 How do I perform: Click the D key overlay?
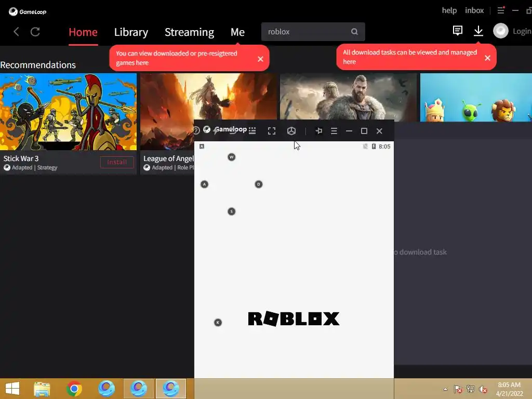click(259, 184)
